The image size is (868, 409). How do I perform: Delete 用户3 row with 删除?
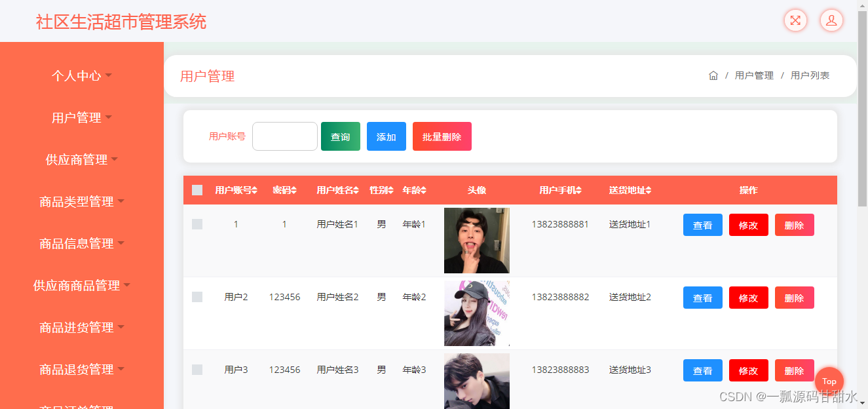[795, 370]
